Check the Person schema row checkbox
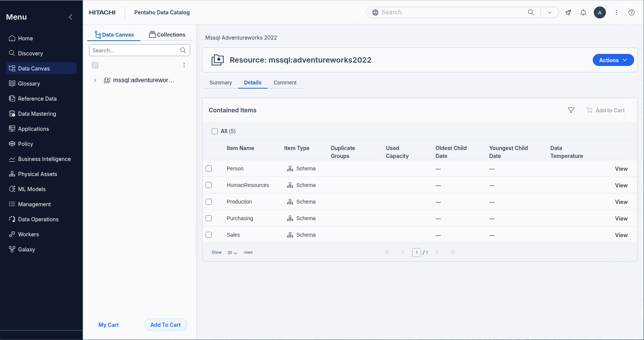Viewport: 644px width, 340px height. coord(209,168)
